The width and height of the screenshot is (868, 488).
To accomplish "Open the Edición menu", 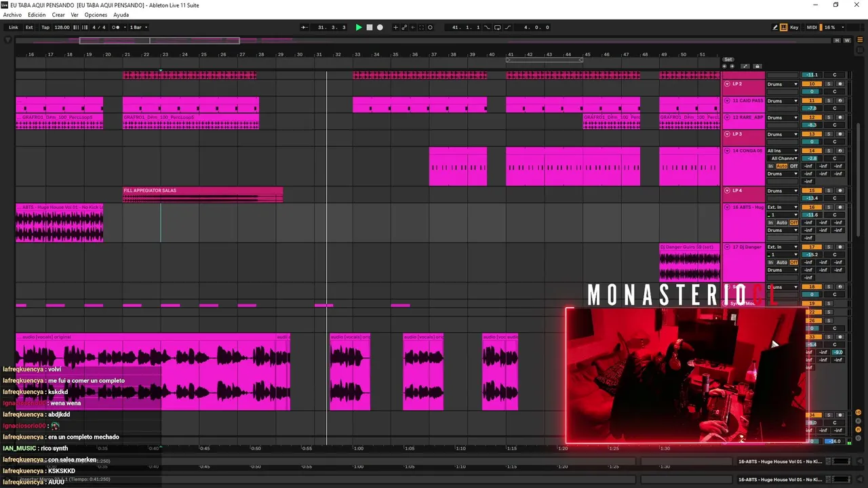I will (x=37, y=15).
